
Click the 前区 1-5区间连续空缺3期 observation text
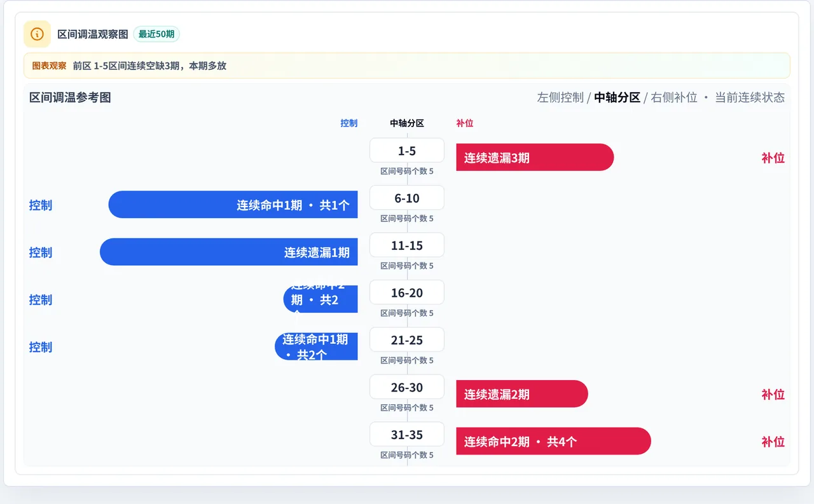pyautogui.click(x=149, y=65)
